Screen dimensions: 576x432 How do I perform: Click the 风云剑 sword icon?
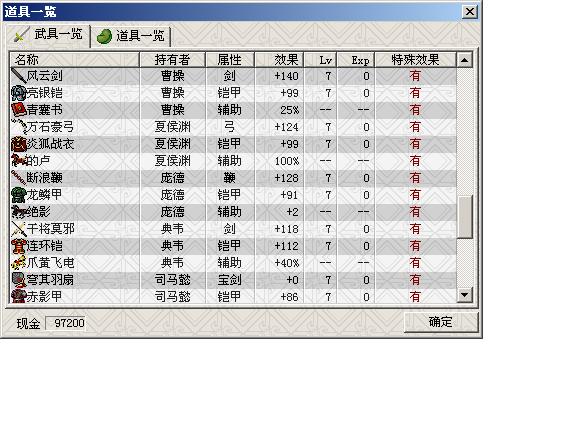(18, 76)
